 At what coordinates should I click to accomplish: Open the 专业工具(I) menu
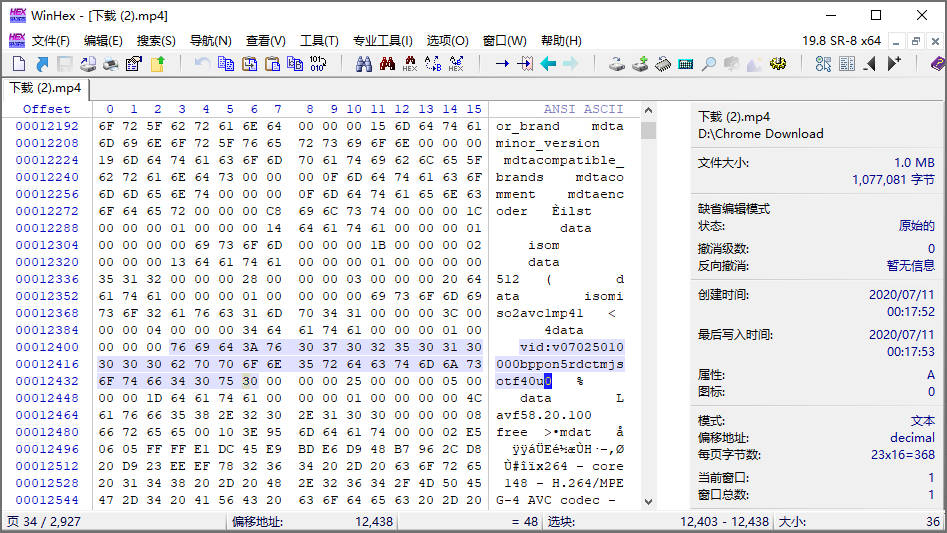pos(382,41)
